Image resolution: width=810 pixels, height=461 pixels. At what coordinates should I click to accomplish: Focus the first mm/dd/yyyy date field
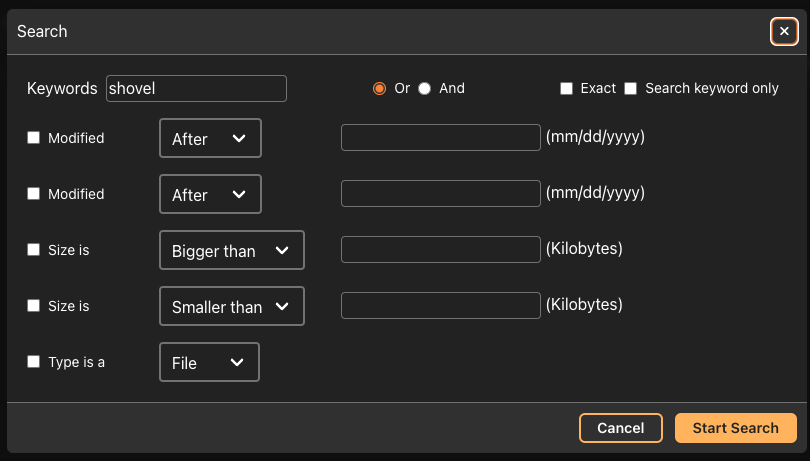441,137
